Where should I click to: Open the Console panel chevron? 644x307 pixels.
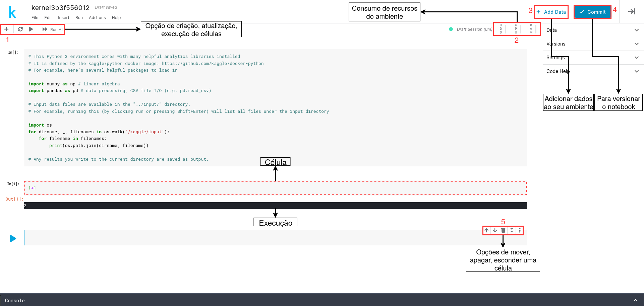pos(635,300)
